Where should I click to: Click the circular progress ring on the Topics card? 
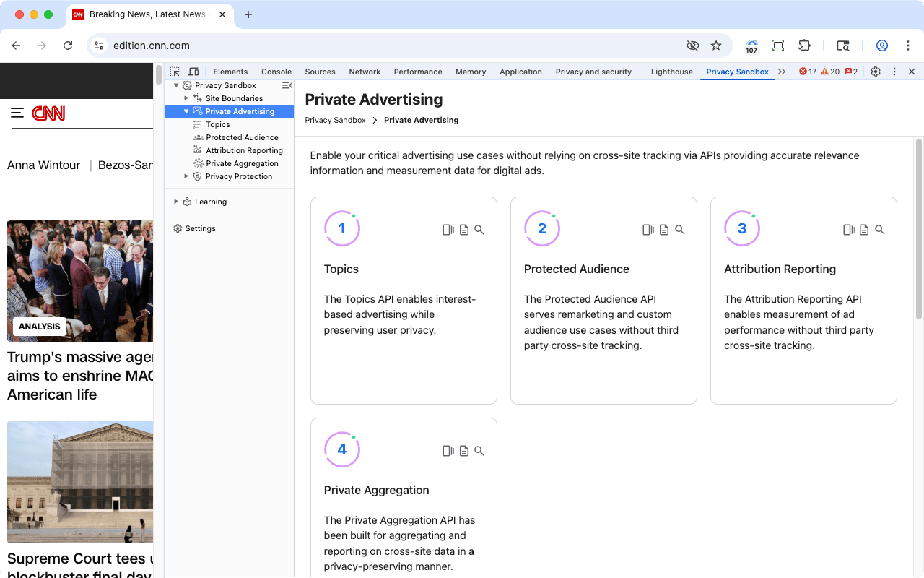pyautogui.click(x=341, y=228)
